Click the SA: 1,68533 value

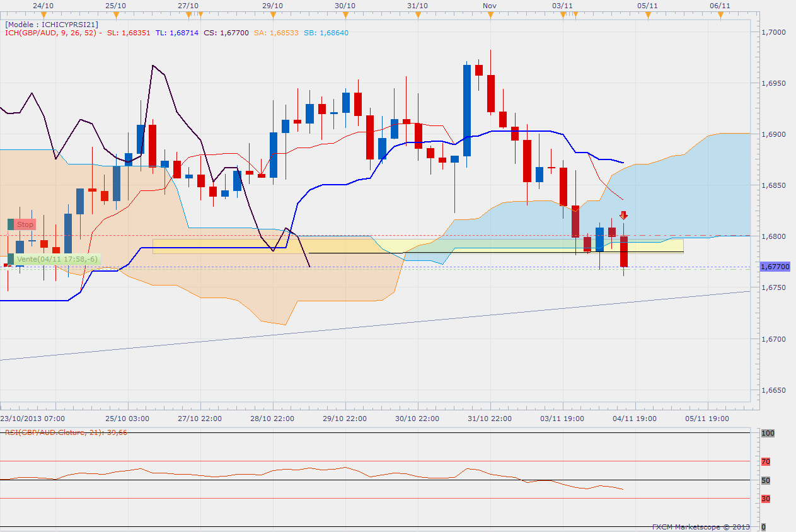coord(275,32)
